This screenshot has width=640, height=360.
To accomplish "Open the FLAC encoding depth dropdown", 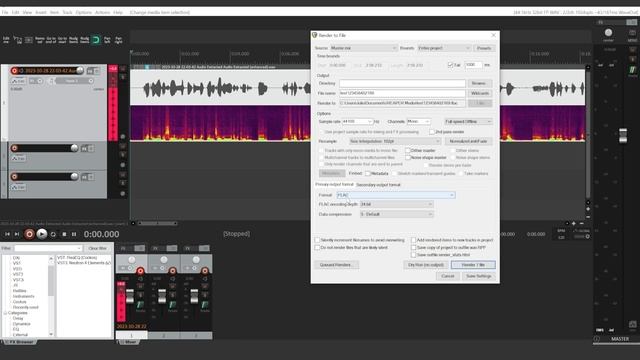I will point(396,204).
